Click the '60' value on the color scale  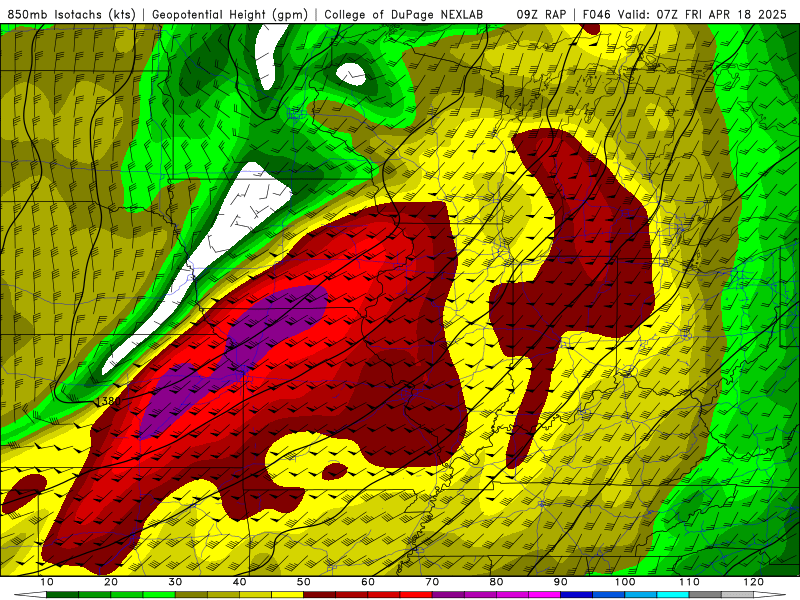(368, 582)
